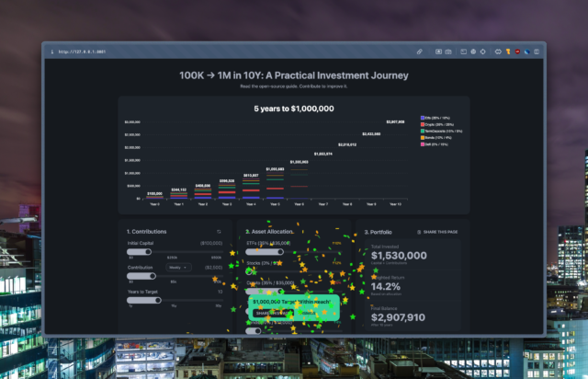Toggle the Crypto series in the chart legend
588x379 pixels.
(x=435, y=124)
